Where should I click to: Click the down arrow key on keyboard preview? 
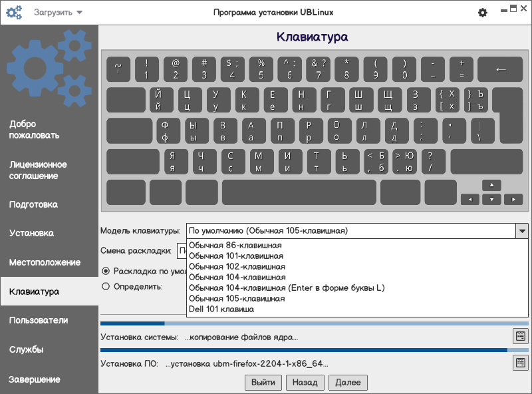[491, 200]
